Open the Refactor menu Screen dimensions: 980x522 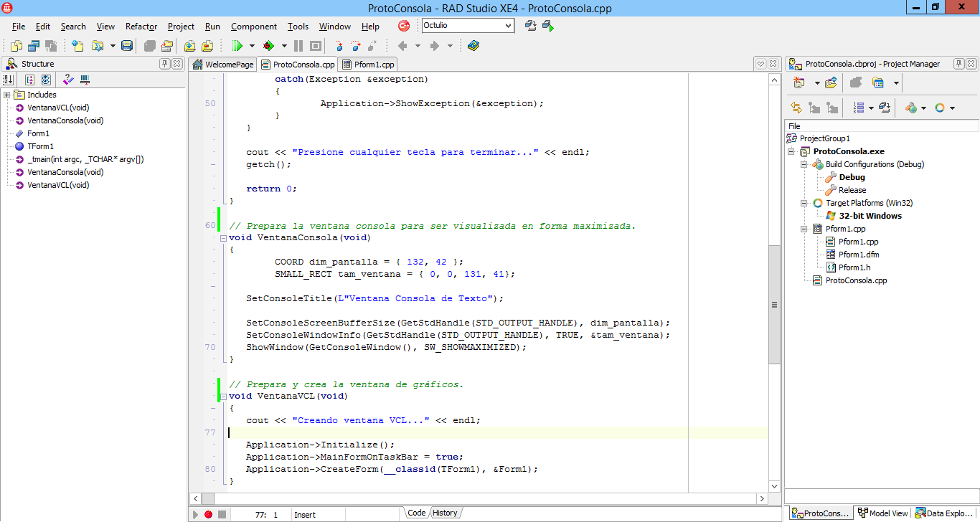tap(141, 27)
